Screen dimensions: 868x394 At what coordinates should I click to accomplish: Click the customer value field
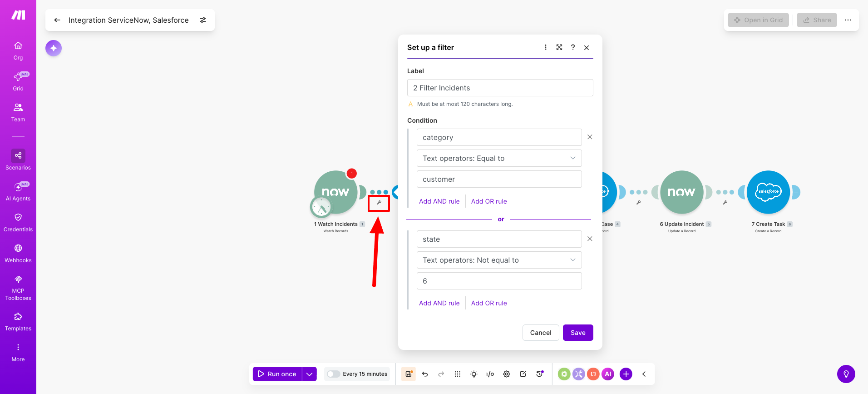tap(499, 179)
